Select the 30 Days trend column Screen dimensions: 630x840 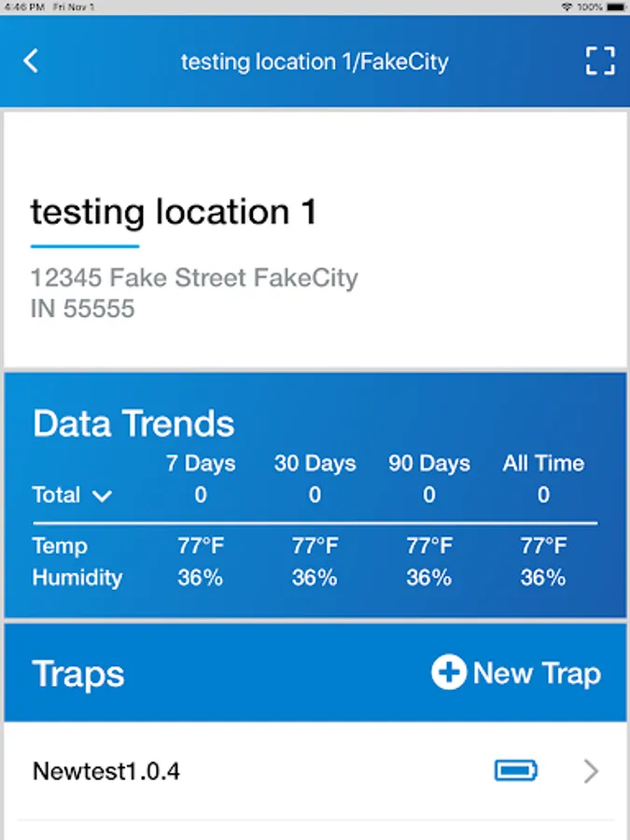coord(315,464)
